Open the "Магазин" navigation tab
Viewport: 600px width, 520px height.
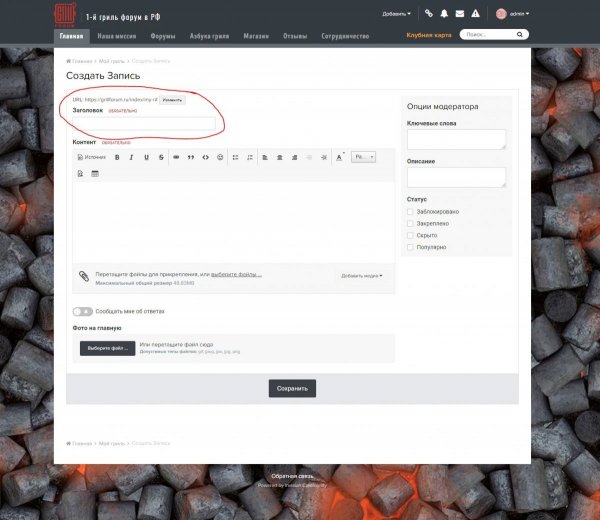point(255,36)
